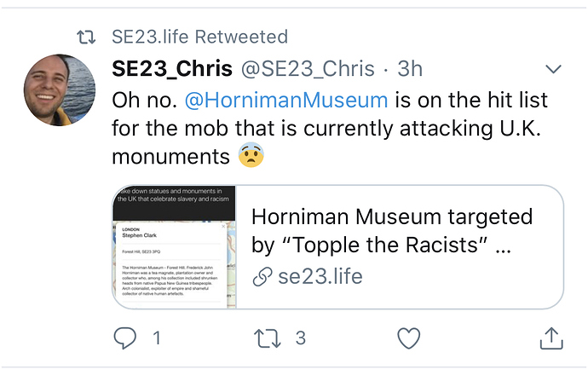The width and height of the screenshot is (588, 381).
Task: Follow the se23.life domain link
Action: pos(320,276)
